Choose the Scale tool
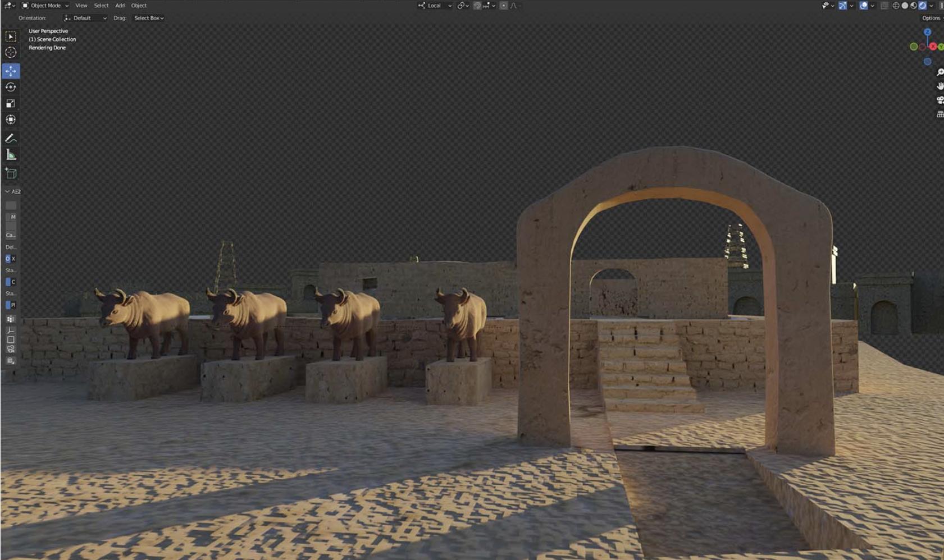The width and height of the screenshot is (944, 560). point(11,103)
